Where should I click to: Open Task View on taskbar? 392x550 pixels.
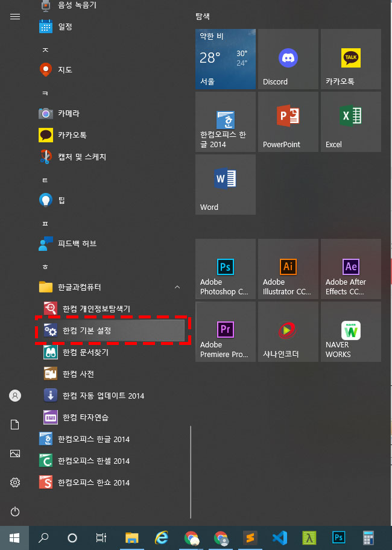point(101,538)
